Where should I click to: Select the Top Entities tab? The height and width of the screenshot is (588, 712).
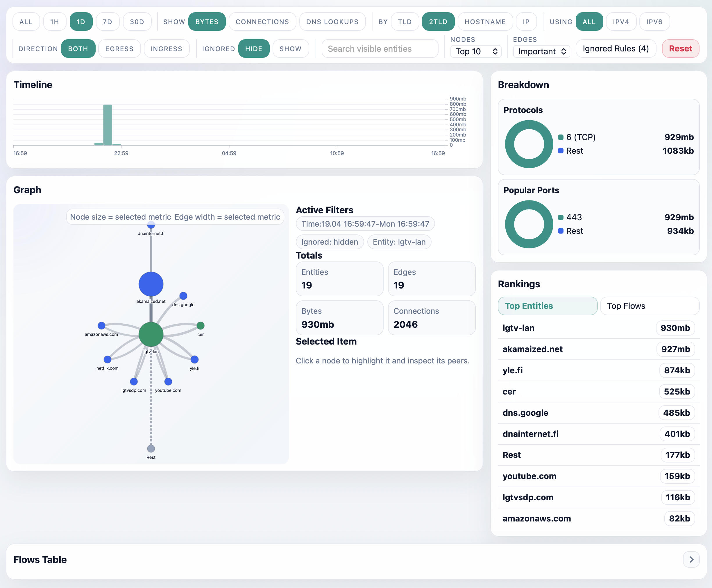(x=547, y=306)
